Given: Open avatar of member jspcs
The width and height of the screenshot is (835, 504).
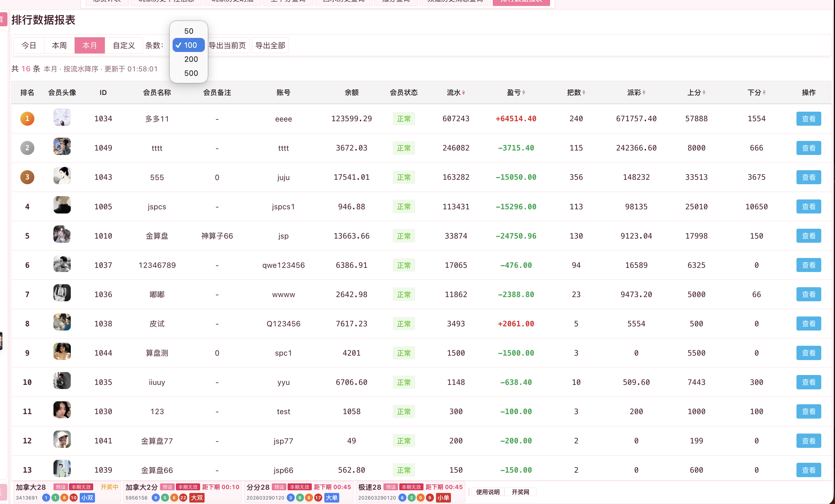Looking at the screenshot, I should pos(62,205).
